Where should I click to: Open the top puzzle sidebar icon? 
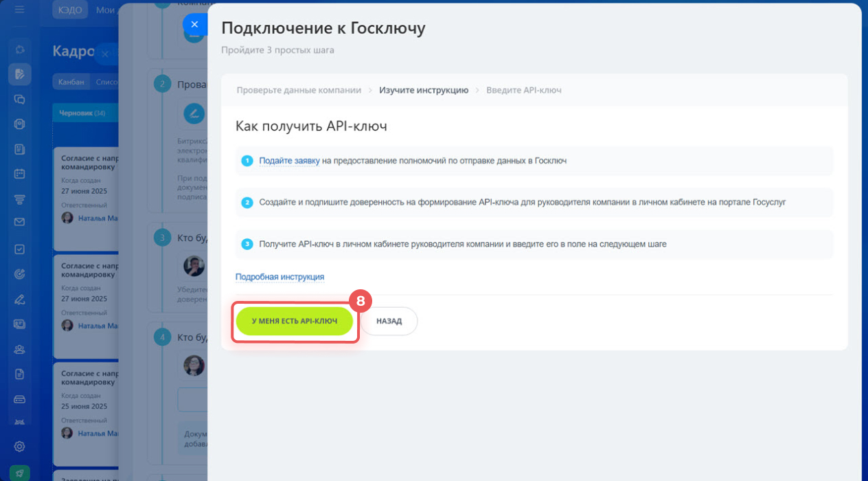pyautogui.click(x=19, y=49)
